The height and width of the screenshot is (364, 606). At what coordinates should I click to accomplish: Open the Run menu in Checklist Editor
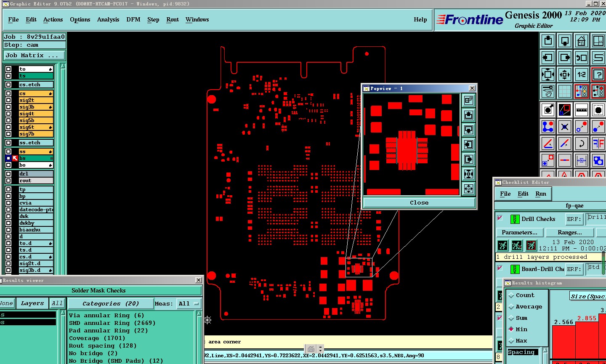pyautogui.click(x=541, y=194)
